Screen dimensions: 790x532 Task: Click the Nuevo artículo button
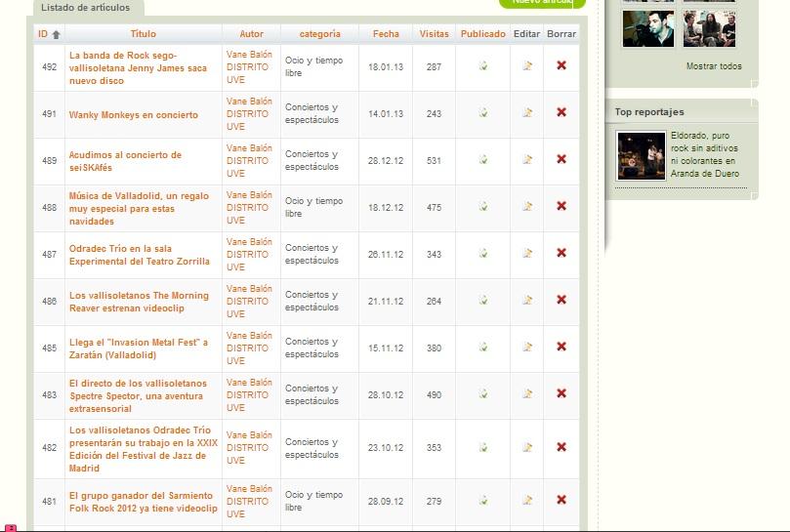pos(542,3)
